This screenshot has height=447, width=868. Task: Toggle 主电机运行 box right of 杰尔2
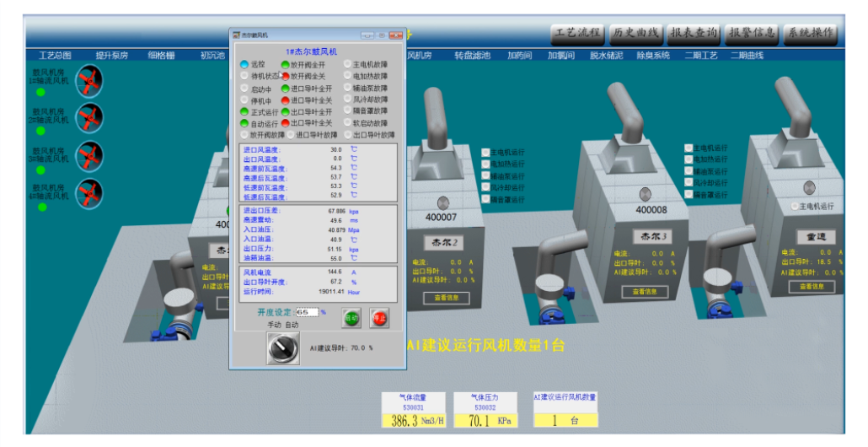click(x=485, y=152)
